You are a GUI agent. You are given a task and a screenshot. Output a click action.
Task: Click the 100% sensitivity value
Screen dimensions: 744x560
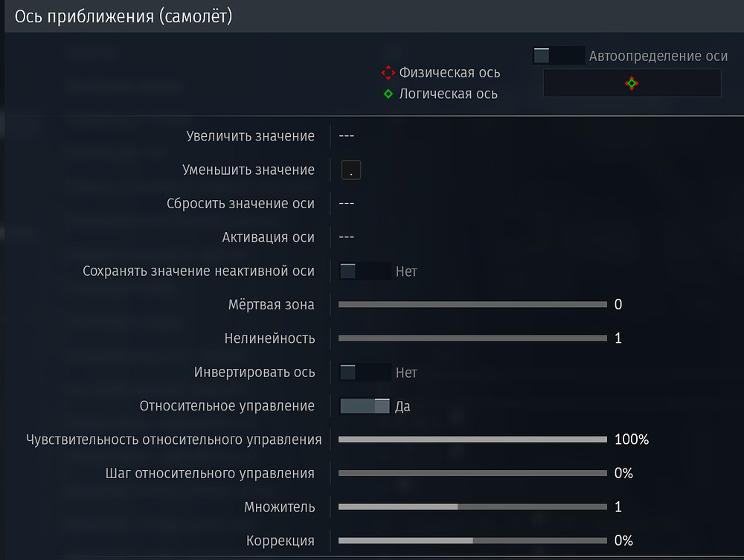[x=632, y=440]
